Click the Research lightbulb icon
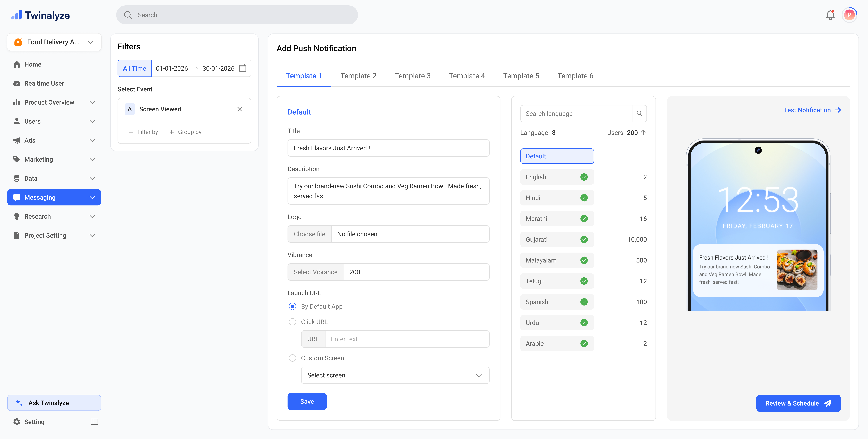Image resolution: width=868 pixels, height=439 pixels. 17,216
